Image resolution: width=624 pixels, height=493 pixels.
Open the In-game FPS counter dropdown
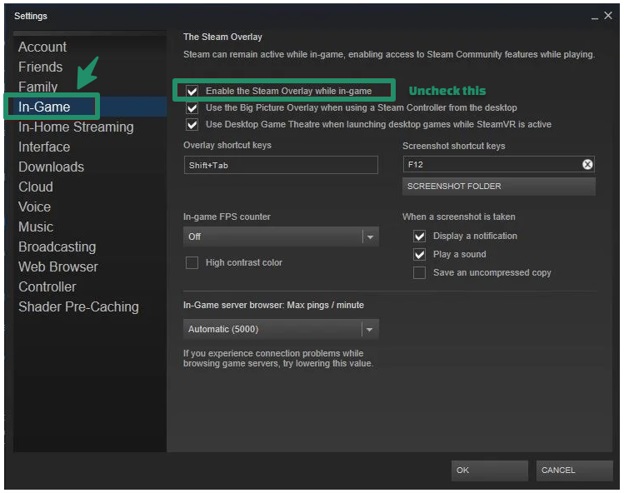pyautogui.click(x=281, y=237)
